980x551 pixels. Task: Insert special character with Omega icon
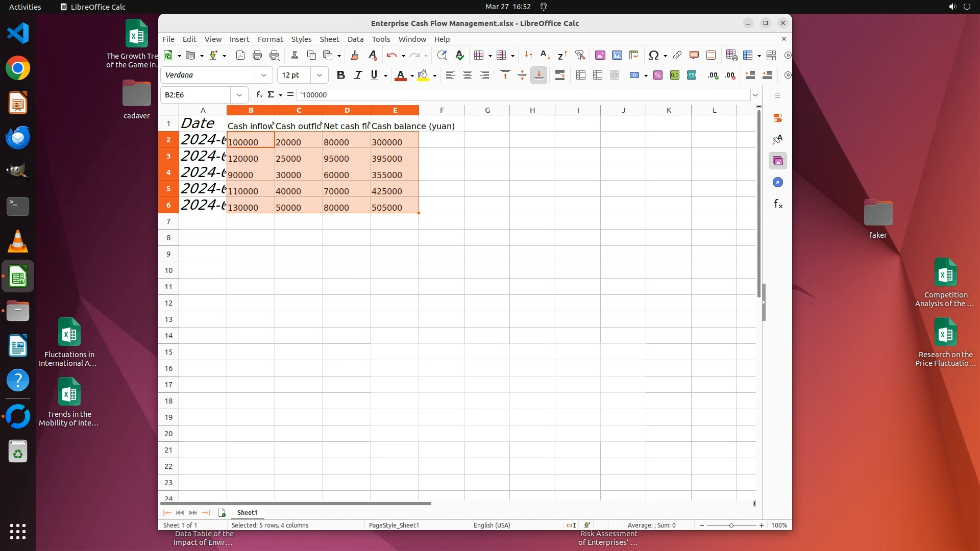pyautogui.click(x=653, y=56)
